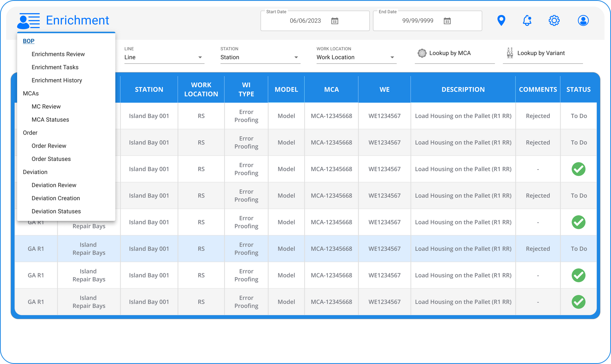Open notifications bell icon
This screenshot has width=611, height=364.
527,21
